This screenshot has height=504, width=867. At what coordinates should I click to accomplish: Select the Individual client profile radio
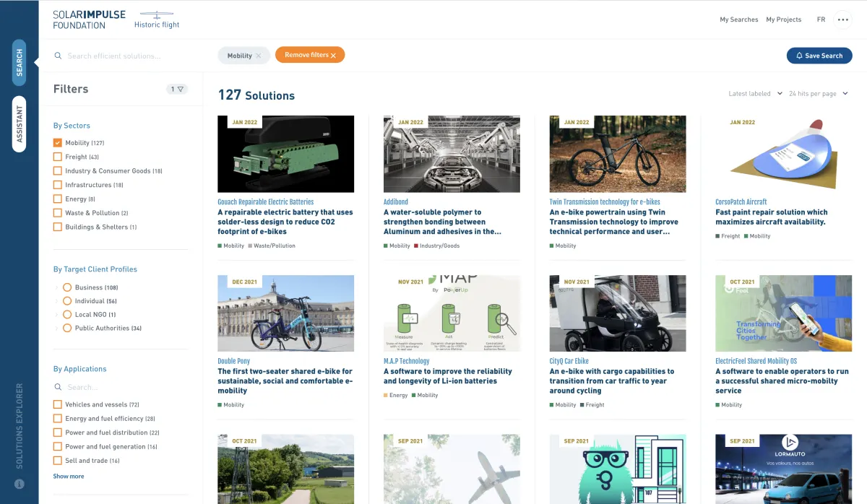point(67,301)
